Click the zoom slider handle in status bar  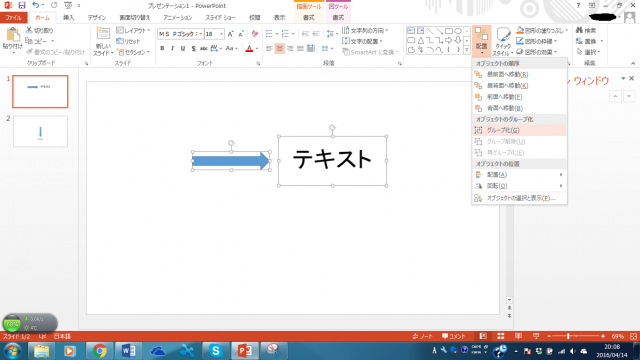tap(568, 336)
